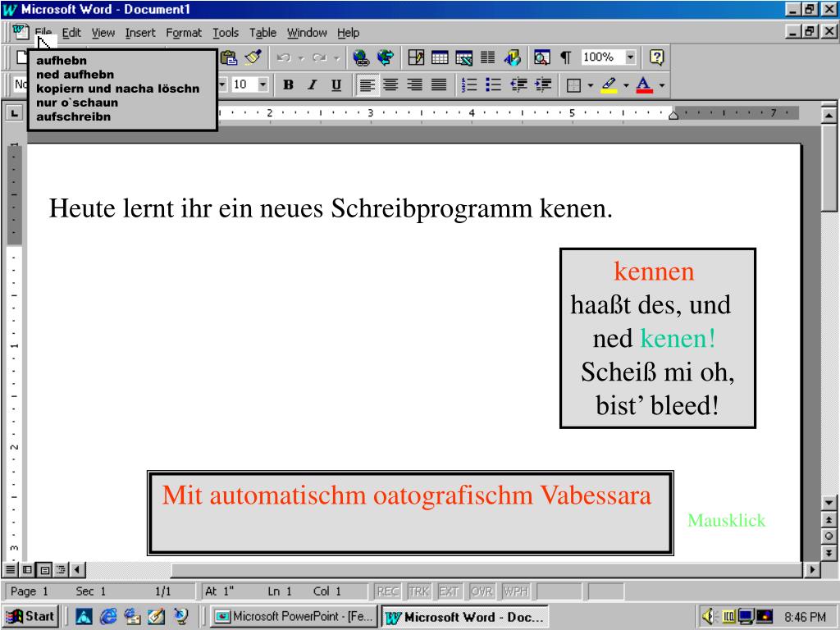Click the Format Painter brush icon
The width and height of the screenshot is (840, 630).
pyautogui.click(x=253, y=57)
